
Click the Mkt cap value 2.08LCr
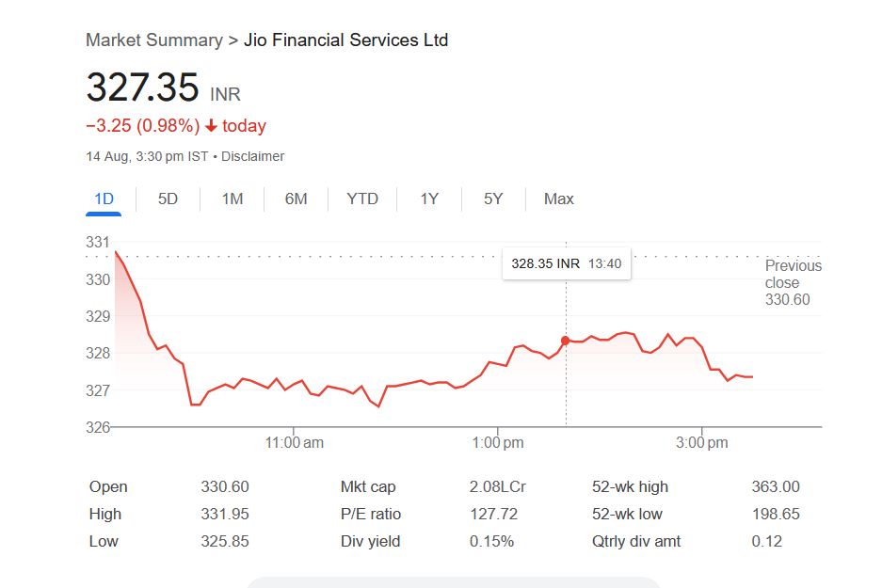pos(497,486)
